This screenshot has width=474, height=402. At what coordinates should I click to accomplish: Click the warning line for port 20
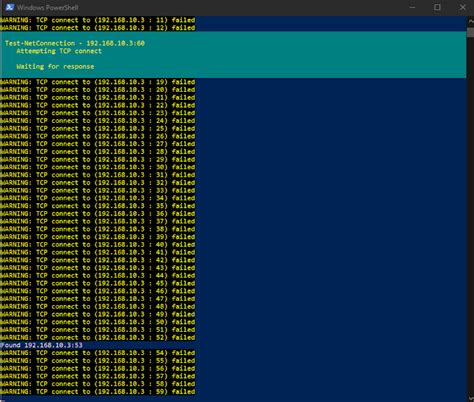pyautogui.click(x=98, y=90)
